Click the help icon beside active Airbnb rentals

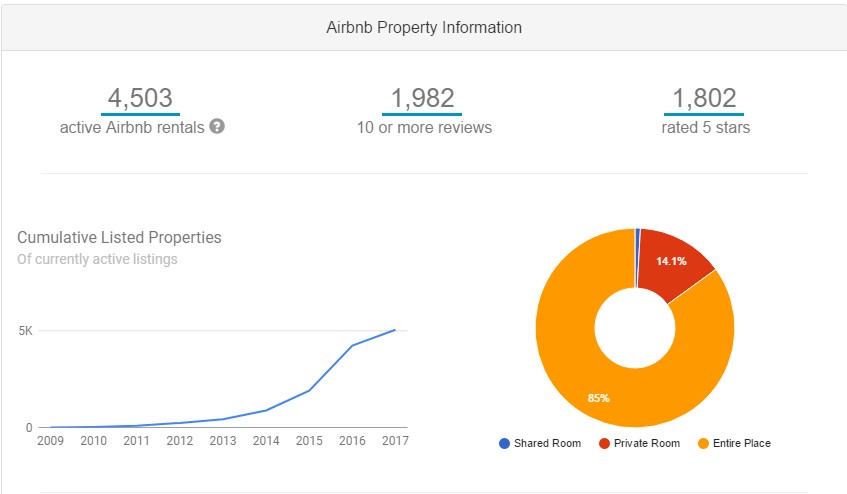217,126
